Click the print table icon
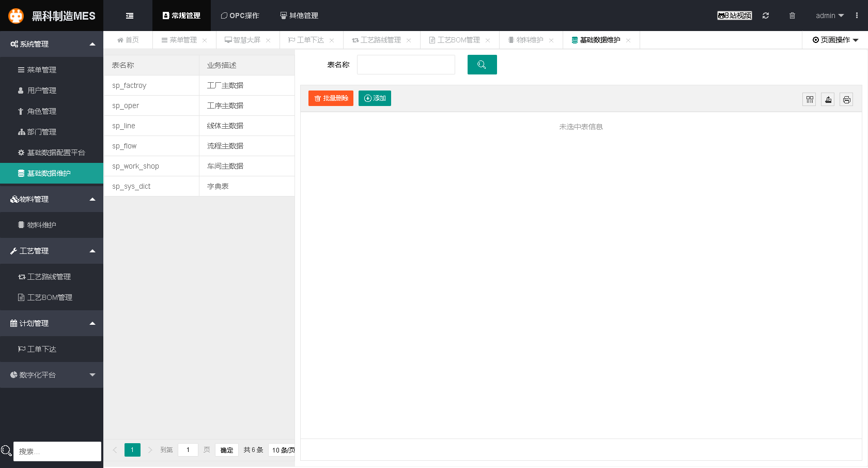 pyautogui.click(x=846, y=100)
